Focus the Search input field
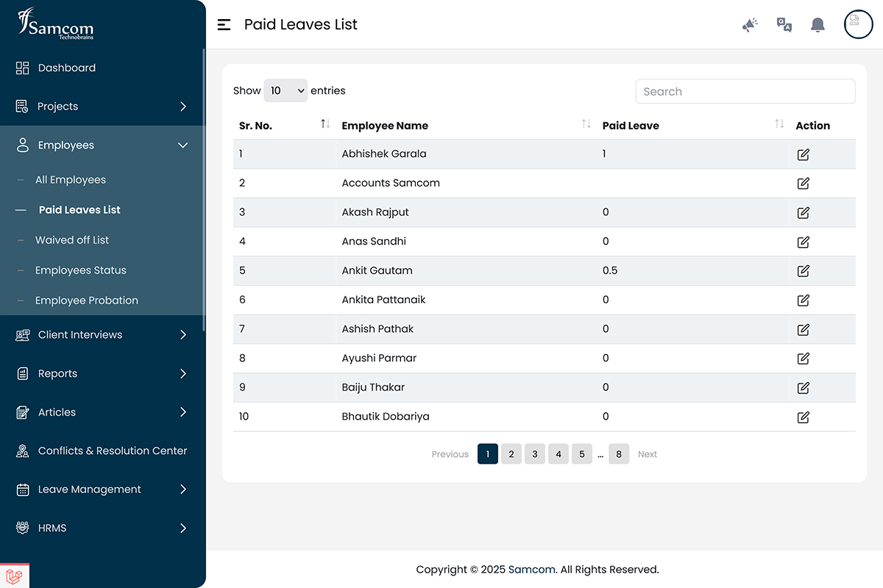 pos(745,91)
